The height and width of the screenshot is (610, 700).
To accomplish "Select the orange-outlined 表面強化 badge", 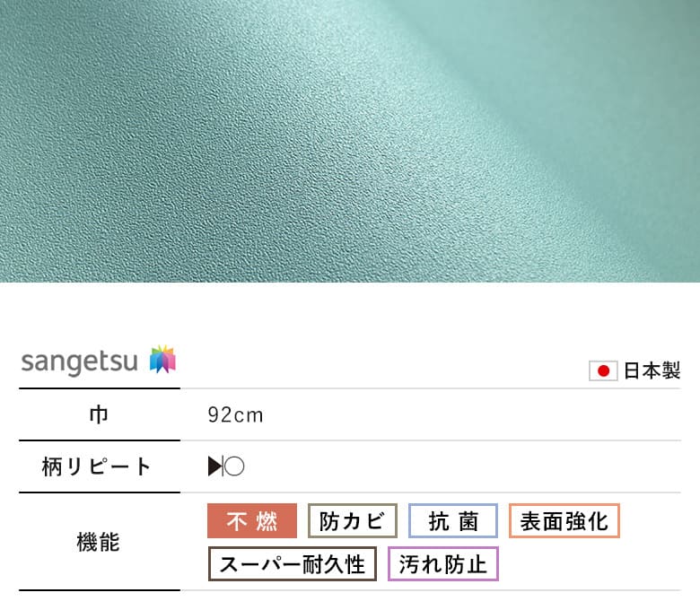I will (x=564, y=521).
